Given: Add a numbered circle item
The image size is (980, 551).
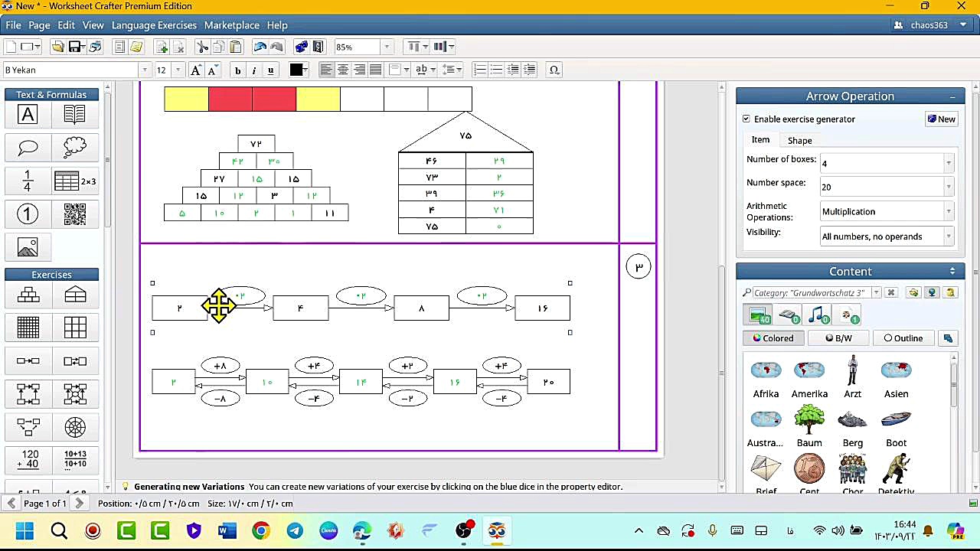Looking at the screenshot, I should coord(28,214).
